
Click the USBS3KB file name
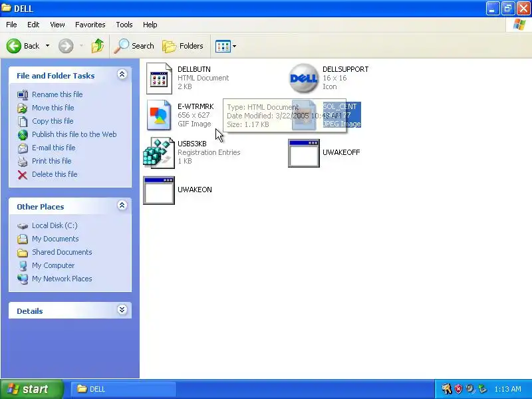(192, 144)
